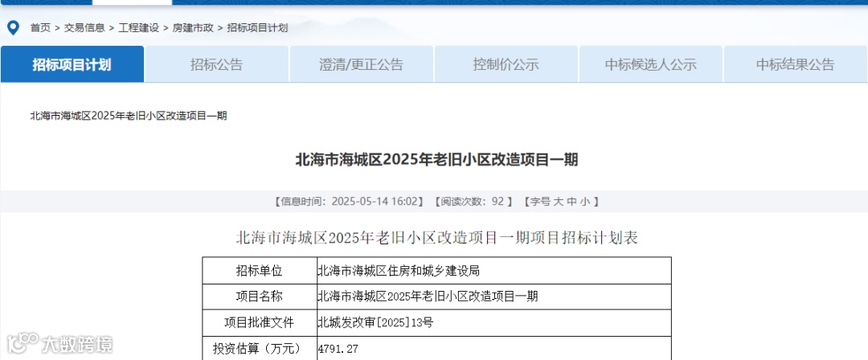The width and height of the screenshot is (868, 360).
Task: Click the 北城发改审[2025]13号 cell
Action: (494, 323)
